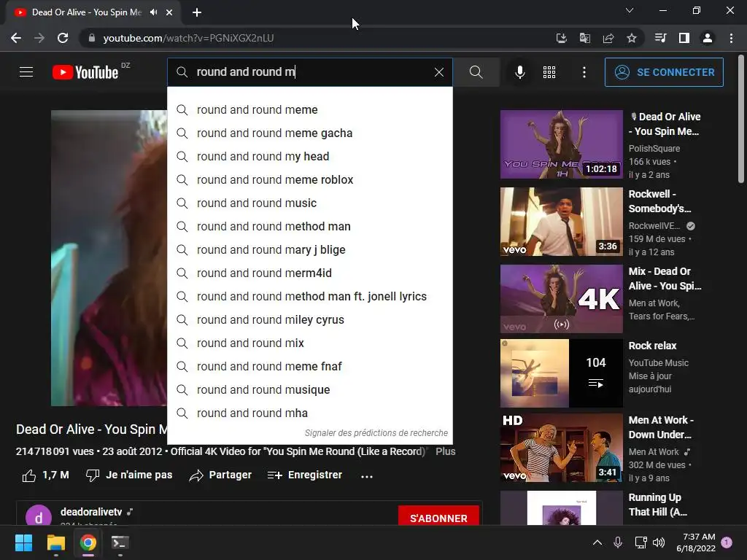Open Rockwell Somebody's Watching Me thumbnail
The width and height of the screenshot is (747, 560).
561,222
